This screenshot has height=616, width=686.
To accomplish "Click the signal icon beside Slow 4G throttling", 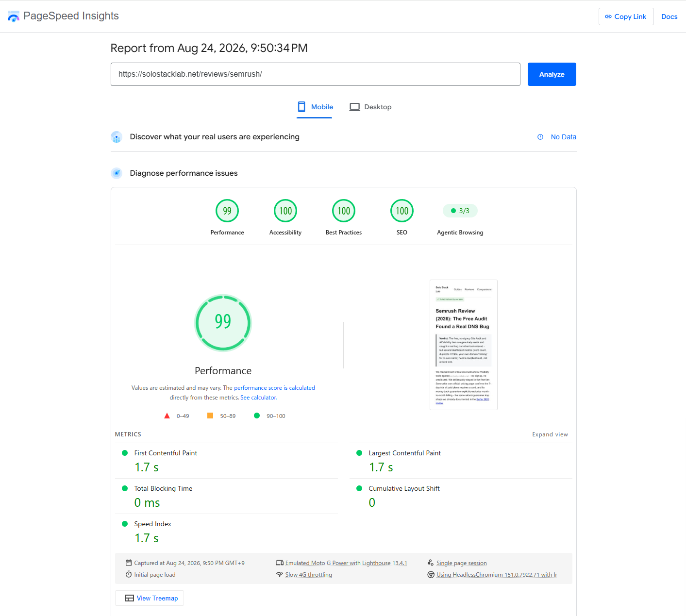I will point(280,574).
